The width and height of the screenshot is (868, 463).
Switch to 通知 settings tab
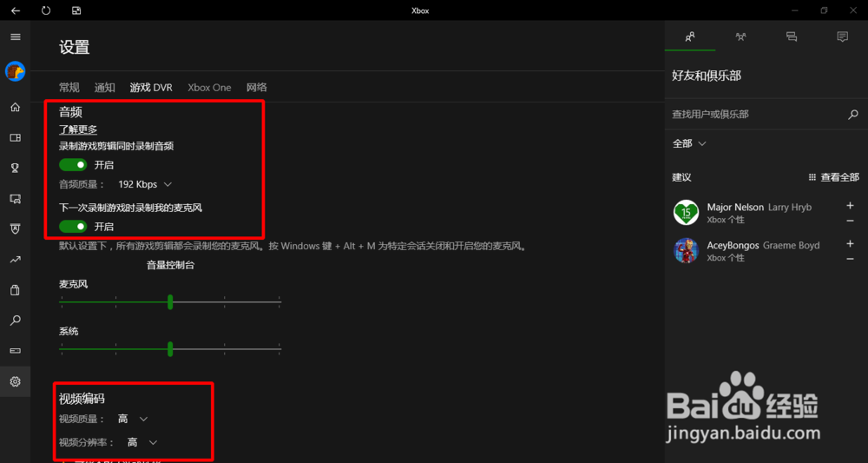(x=105, y=88)
